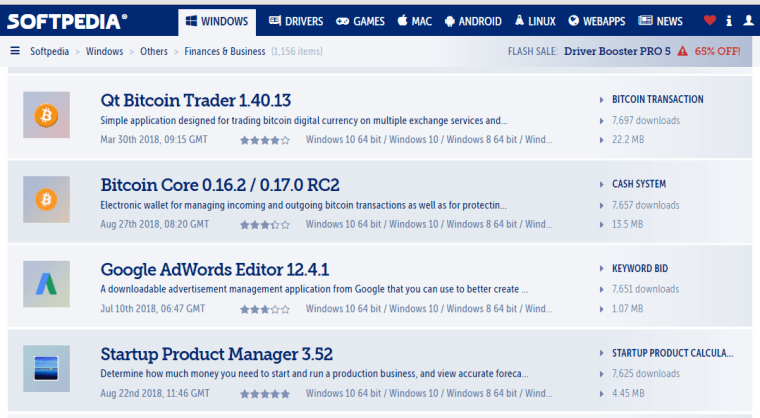Click the Google AdWords Editor thumbnail
Image resolution: width=760 pixels, height=418 pixels.
[47, 284]
